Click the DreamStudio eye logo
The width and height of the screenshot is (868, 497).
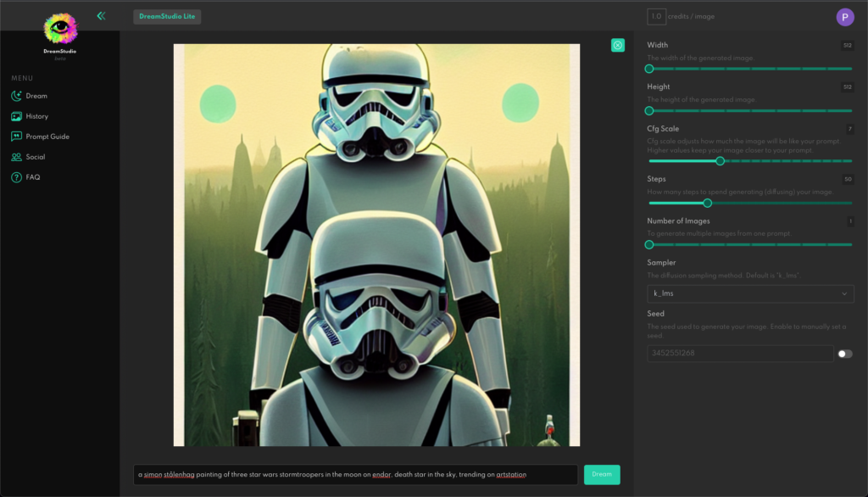(x=60, y=28)
